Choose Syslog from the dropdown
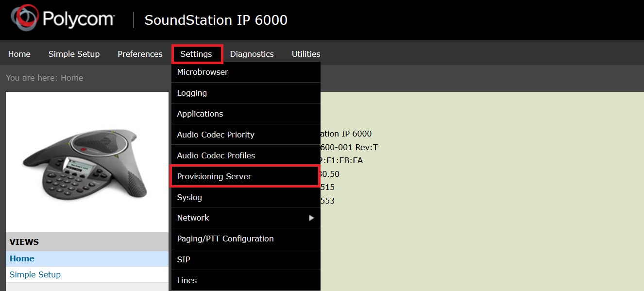 pos(246,197)
